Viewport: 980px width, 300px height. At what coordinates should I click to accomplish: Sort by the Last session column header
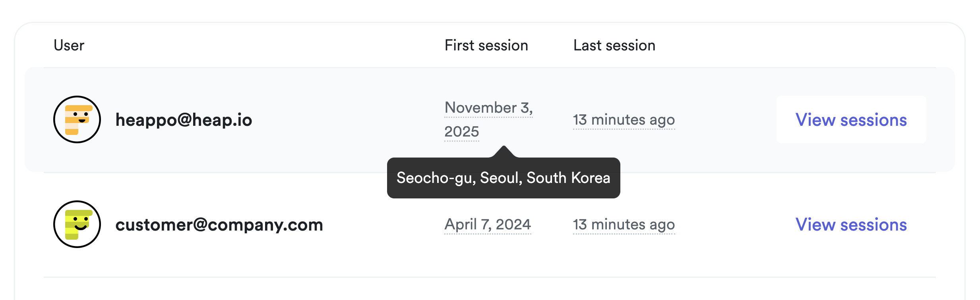pos(614,45)
